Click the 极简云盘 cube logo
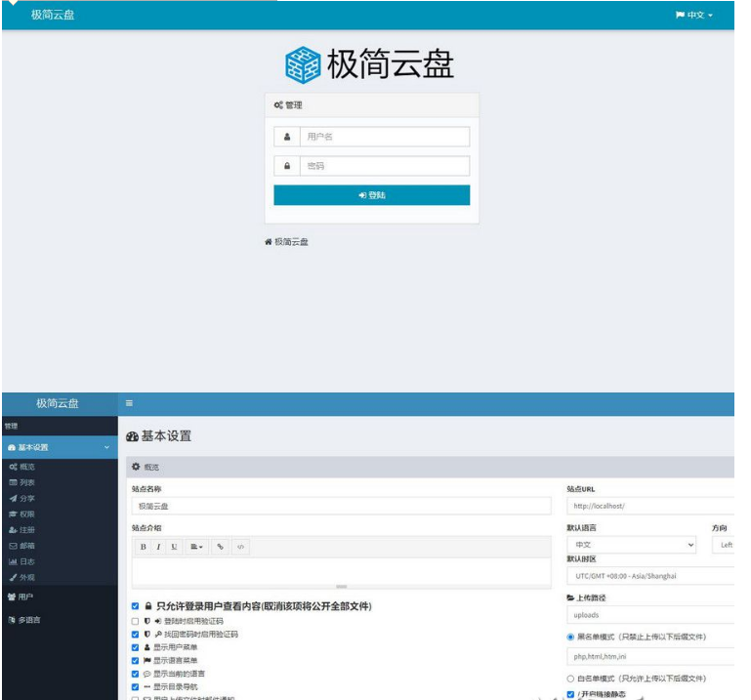Image resolution: width=751 pixels, height=700 pixels. (x=303, y=64)
